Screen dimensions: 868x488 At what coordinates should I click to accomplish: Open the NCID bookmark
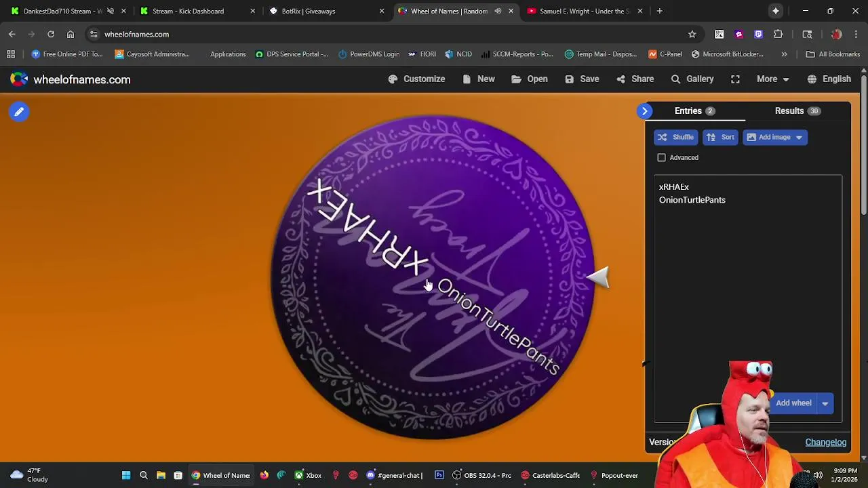point(458,54)
